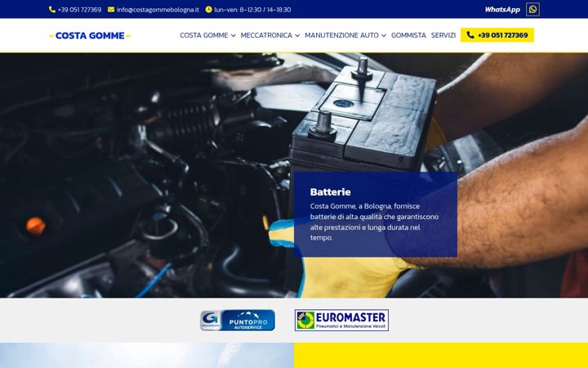Open the COSTA GOMME menu item

(x=204, y=35)
